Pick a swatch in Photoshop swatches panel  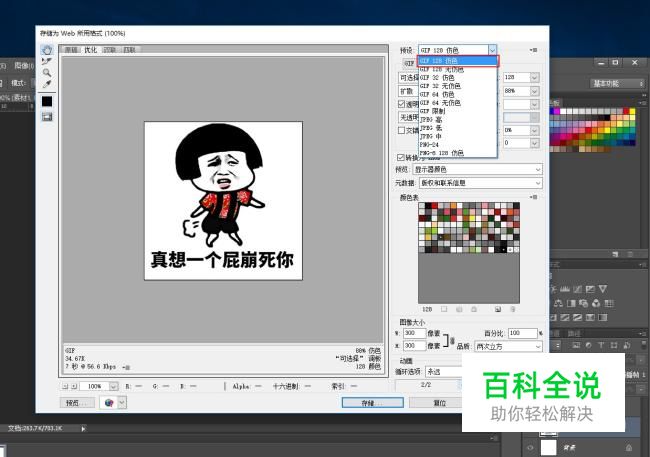click(592, 130)
